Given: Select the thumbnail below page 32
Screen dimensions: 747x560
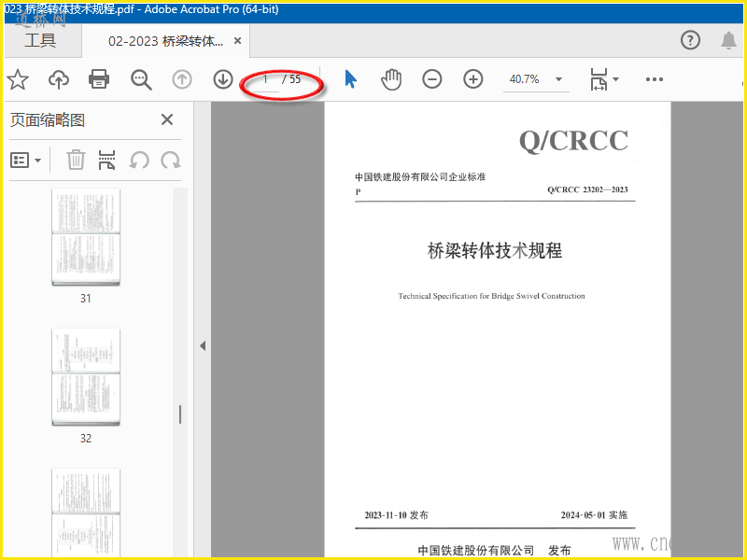Looking at the screenshot, I should pyautogui.click(x=86, y=512).
